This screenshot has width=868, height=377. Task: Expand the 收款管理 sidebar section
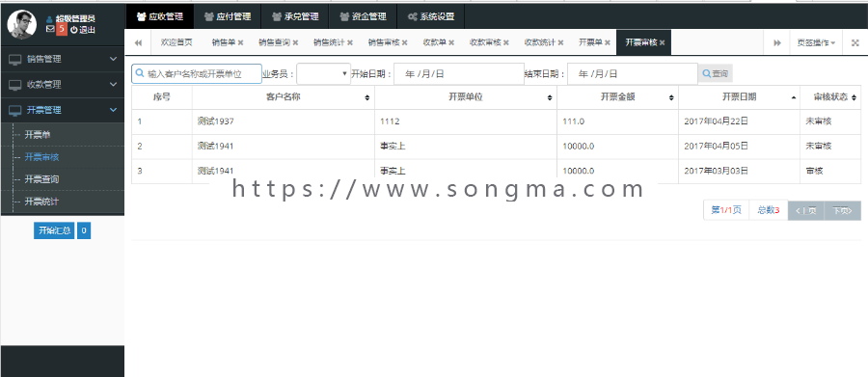(63, 85)
